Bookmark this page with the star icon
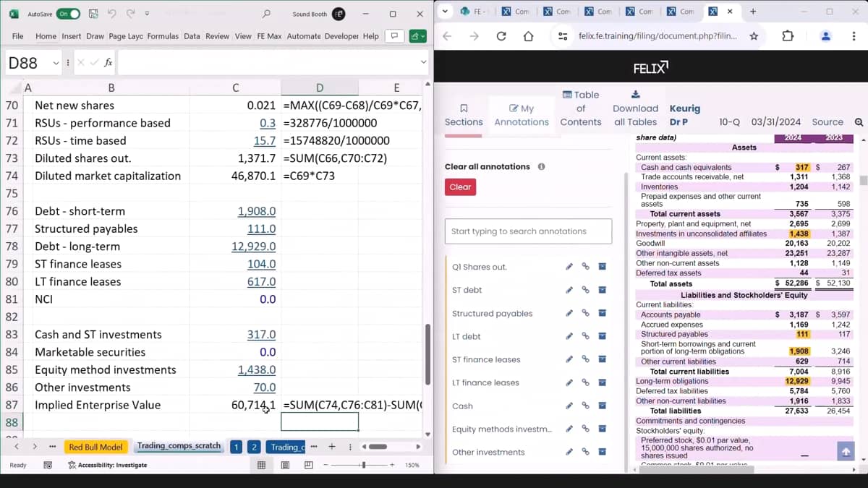 pos(754,36)
